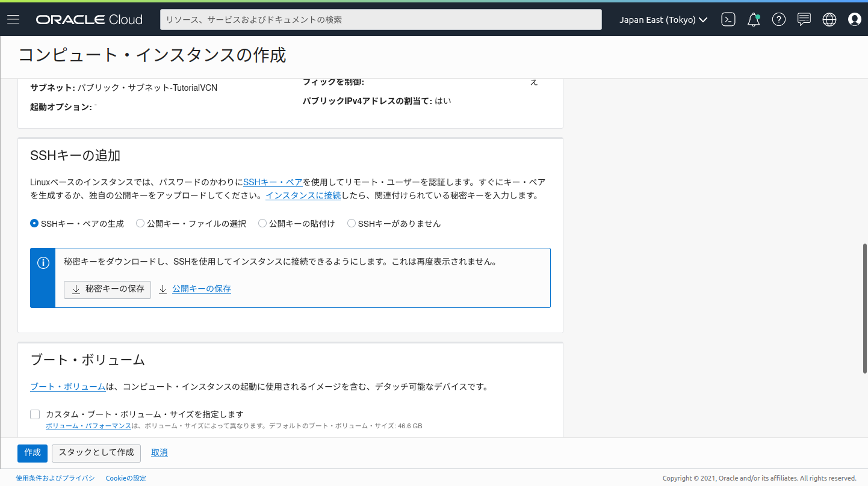Click スタックとして作成 button

tap(96, 453)
